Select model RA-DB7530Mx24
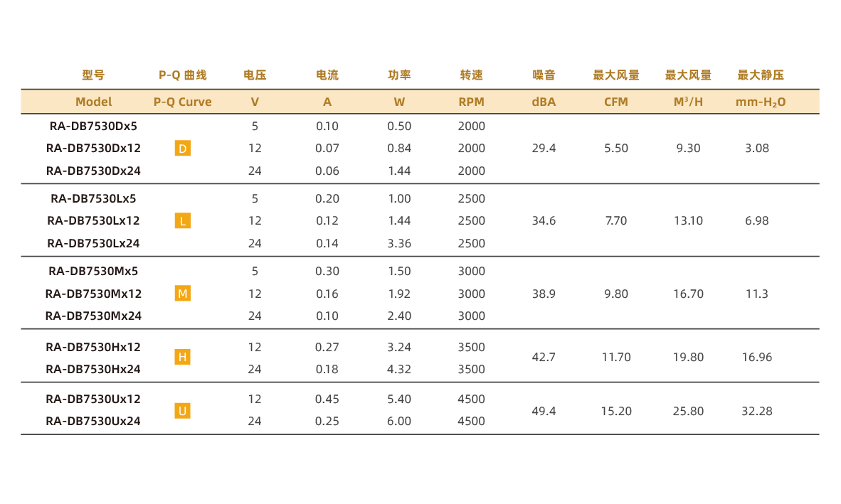The width and height of the screenshot is (841, 504). (x=93, y=316)
